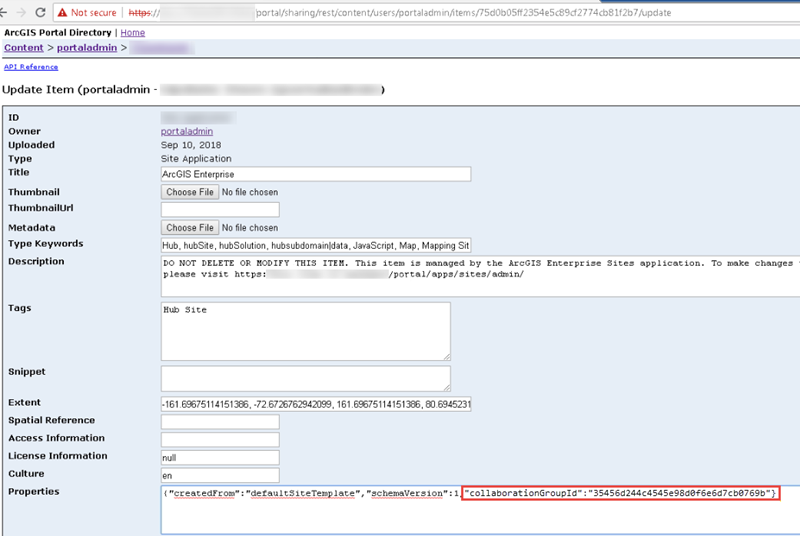Click the 'Sep 10, 2018' uploaded date
800x536 pixels.
point(191,145)
